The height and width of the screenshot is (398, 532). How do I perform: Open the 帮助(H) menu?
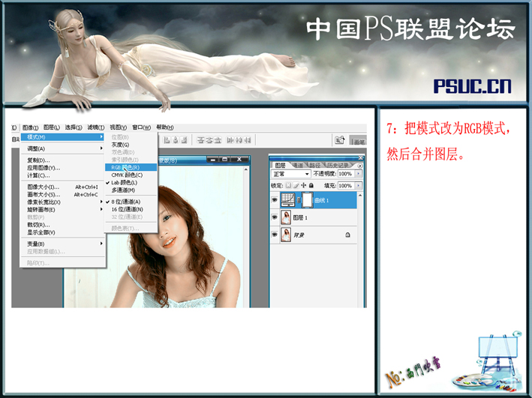165,127
